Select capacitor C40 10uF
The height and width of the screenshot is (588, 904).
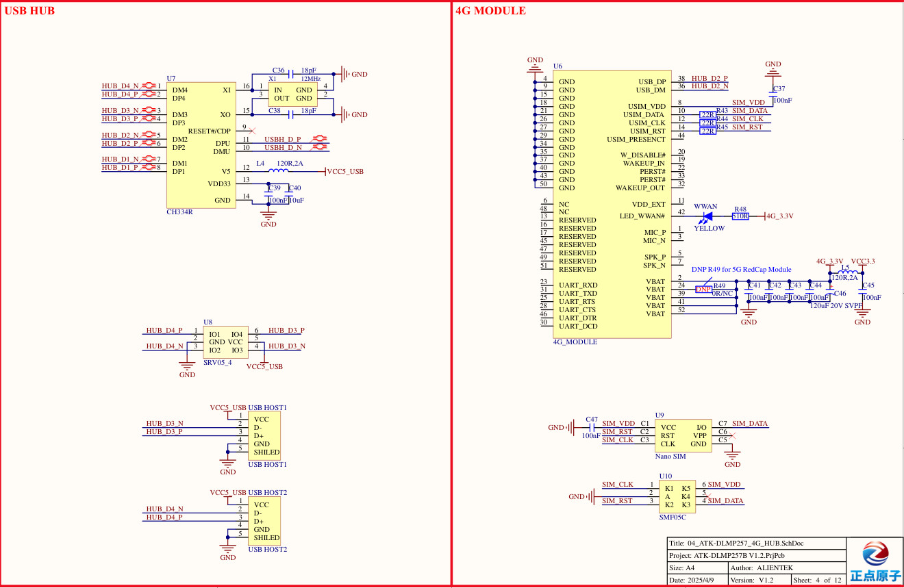coord(289,194)
